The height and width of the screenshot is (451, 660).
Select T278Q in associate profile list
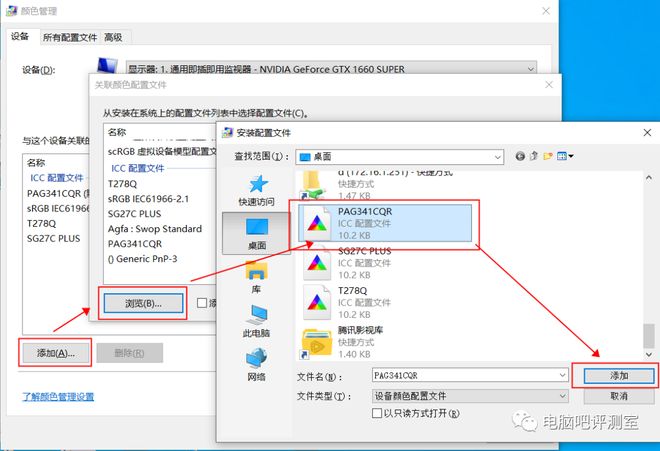(122, 184)
